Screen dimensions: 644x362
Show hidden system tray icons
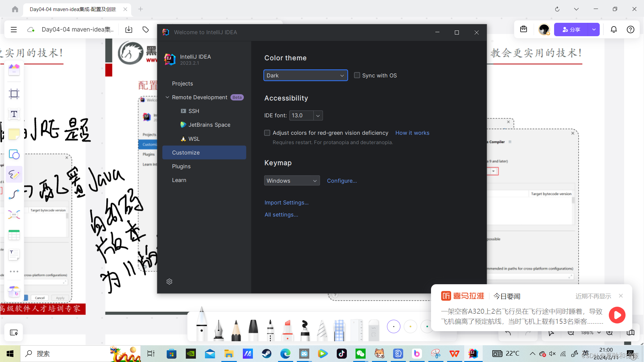point(532,354)
